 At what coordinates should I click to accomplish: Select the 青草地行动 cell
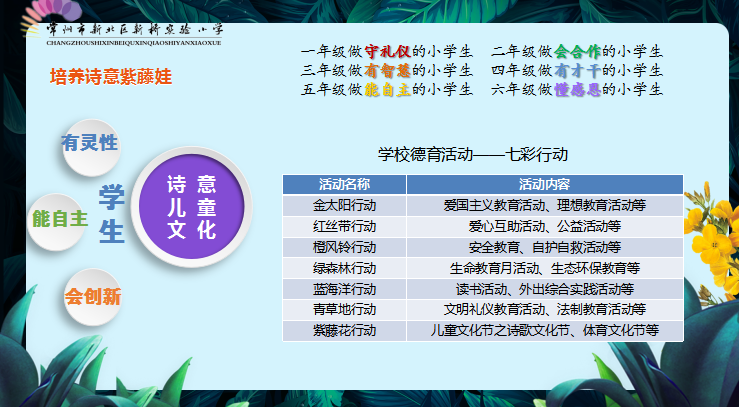point(345,309)
